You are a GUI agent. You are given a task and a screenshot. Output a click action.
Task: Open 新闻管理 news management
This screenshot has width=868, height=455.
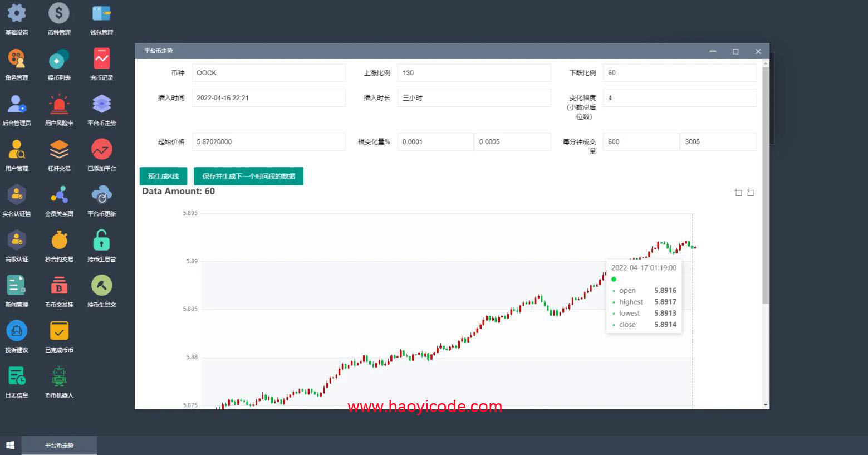(16, 289)
